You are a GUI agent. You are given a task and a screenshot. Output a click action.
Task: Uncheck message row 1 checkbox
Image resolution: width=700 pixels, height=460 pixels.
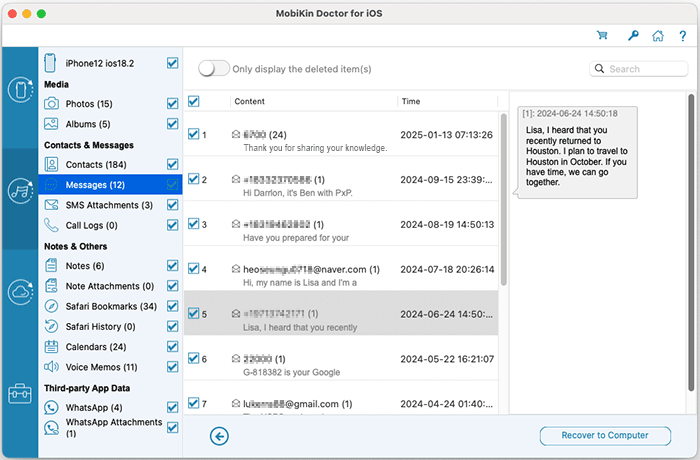click(x=193, y=134)
